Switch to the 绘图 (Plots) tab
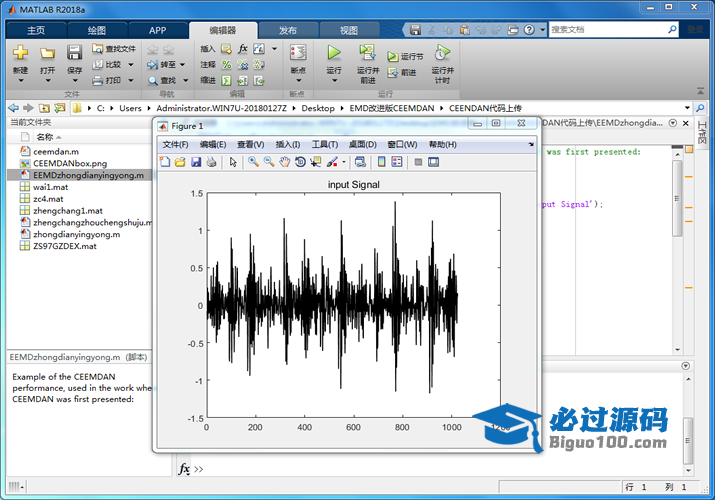 [x=97, y=31]
